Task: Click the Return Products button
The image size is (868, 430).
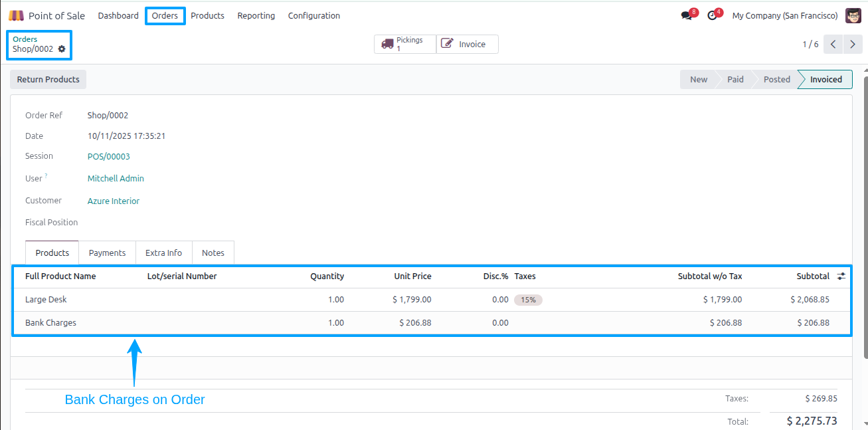Action: 48,79
